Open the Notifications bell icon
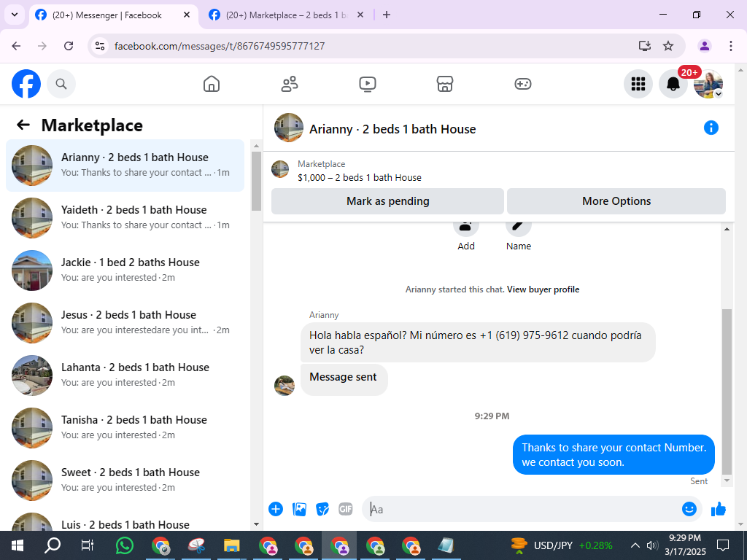The image size is (747, 560). coord(673,84)
